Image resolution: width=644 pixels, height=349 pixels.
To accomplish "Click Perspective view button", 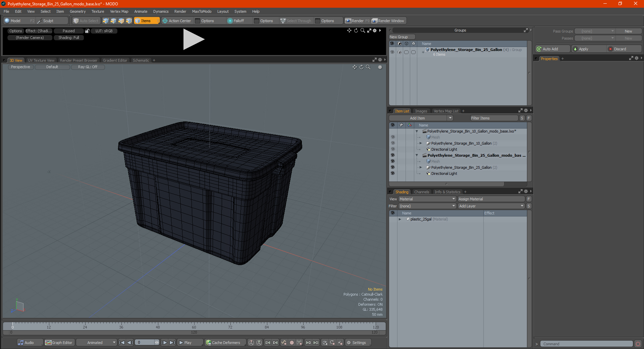I will tap(20, 67).
